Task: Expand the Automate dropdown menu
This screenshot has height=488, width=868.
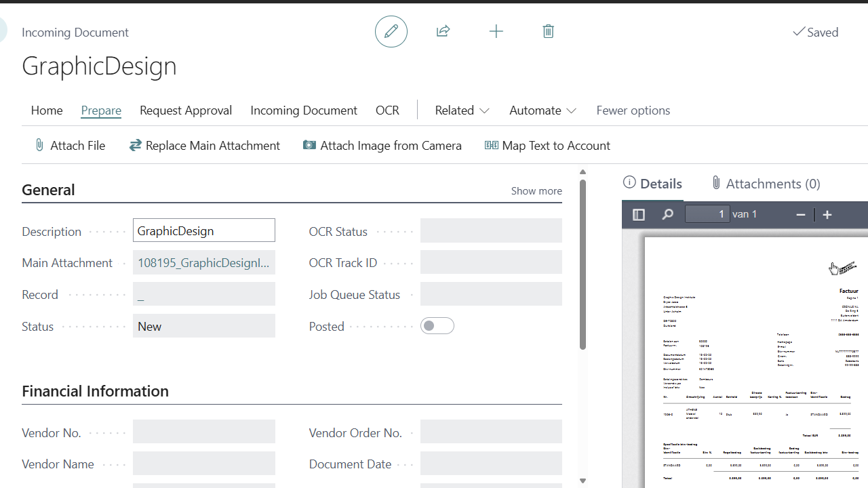Action: pyautogui.click(x=543, y=110)
